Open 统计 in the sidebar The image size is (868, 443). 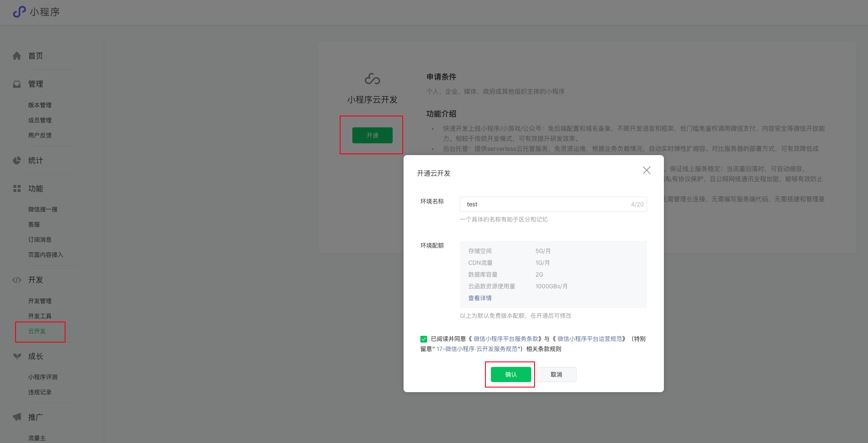[x=36, y=161]
